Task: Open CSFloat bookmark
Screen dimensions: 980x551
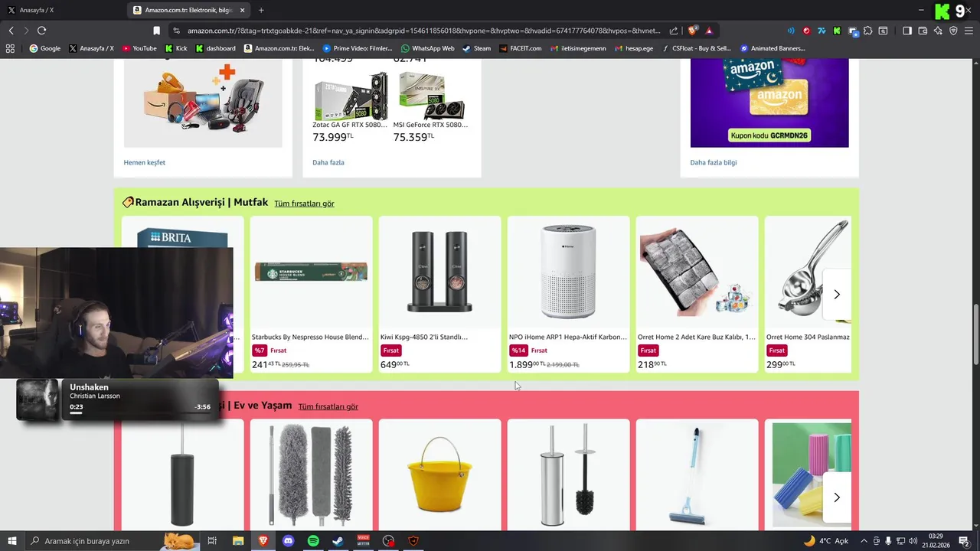Action: (x=696, y=48)
